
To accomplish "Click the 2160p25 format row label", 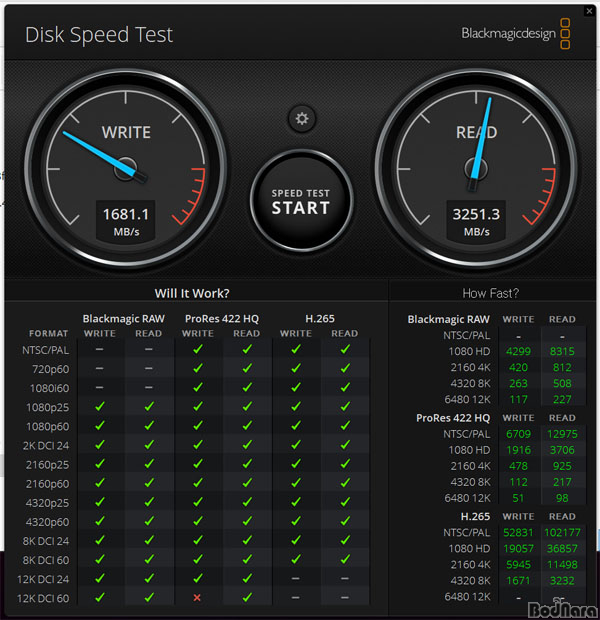I will tap(47, 465).
